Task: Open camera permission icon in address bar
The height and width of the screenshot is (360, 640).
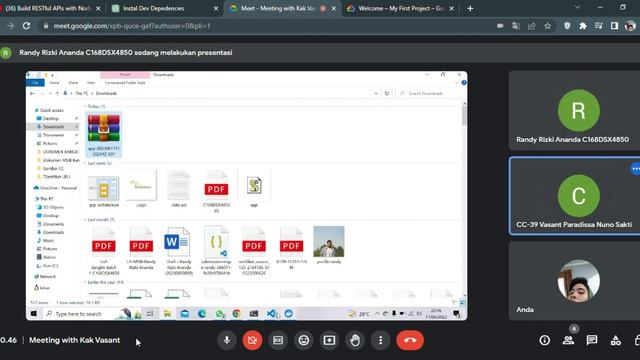Action: click(x=500, y=26)
